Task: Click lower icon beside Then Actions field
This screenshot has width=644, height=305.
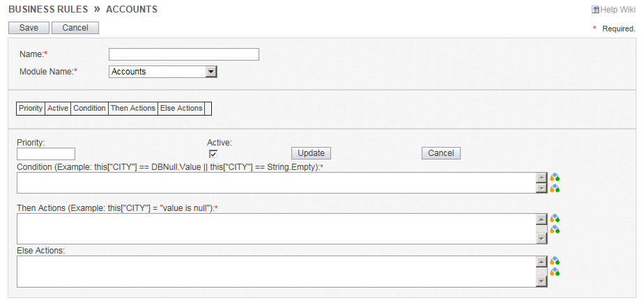Action: (x=555, y=230)
